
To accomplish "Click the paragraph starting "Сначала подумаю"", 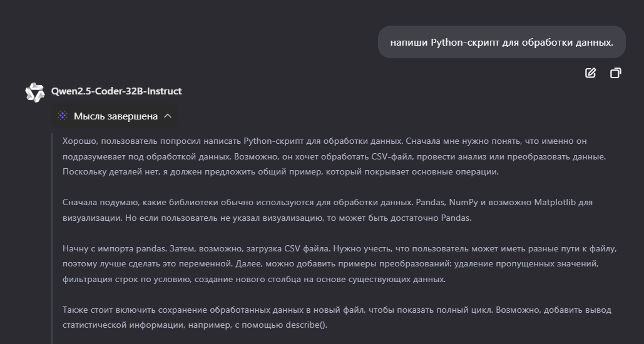I will pyautogui.click(x=327, y=210).
